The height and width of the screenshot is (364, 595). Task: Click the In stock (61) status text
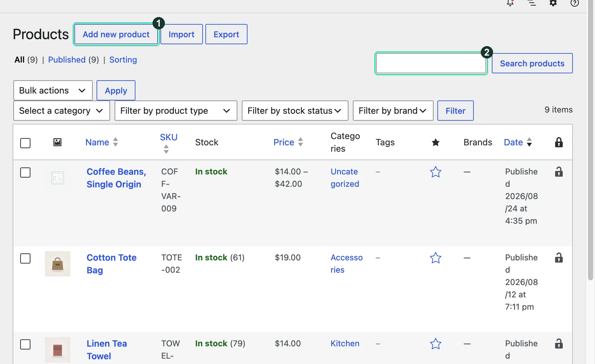[x=220, y=257]
